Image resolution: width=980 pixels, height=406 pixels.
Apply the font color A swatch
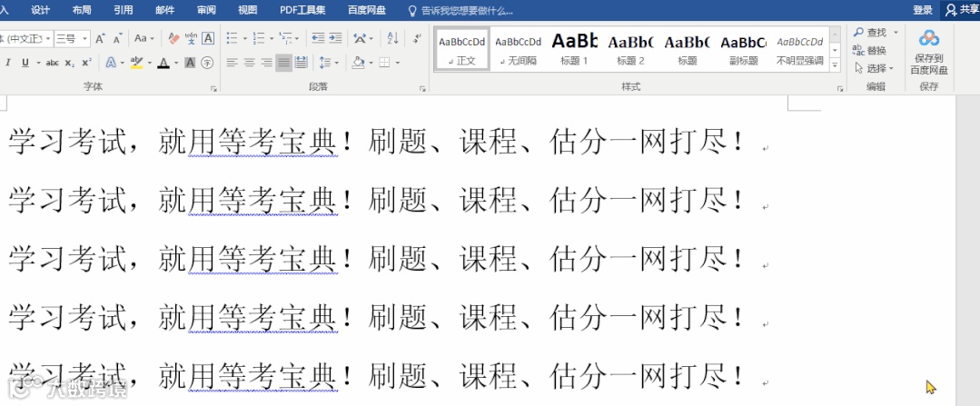tap(163, 63)
